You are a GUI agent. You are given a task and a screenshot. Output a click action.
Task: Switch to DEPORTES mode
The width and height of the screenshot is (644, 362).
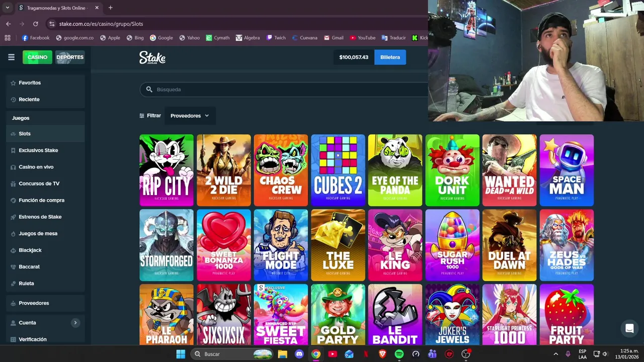tap(69, 57)
